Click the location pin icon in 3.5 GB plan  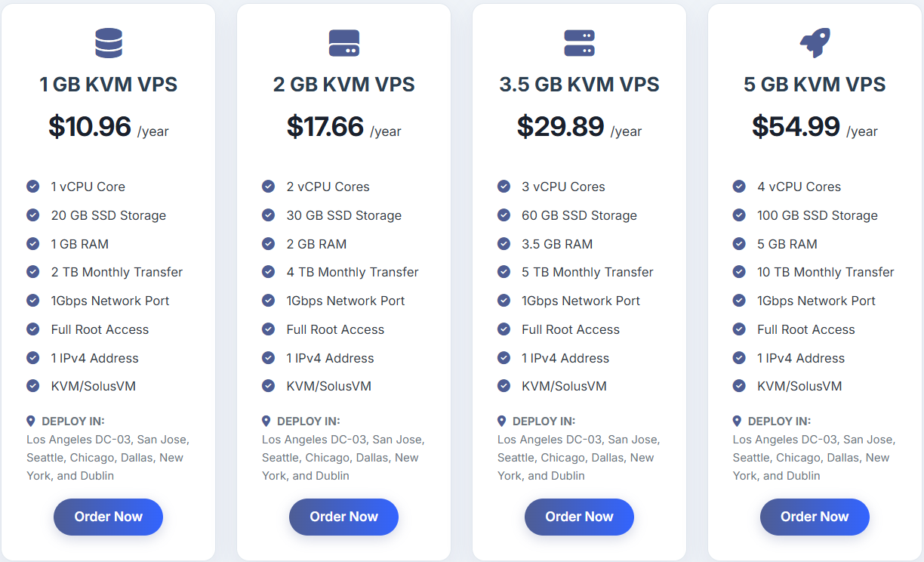click(x=502, y=421)
